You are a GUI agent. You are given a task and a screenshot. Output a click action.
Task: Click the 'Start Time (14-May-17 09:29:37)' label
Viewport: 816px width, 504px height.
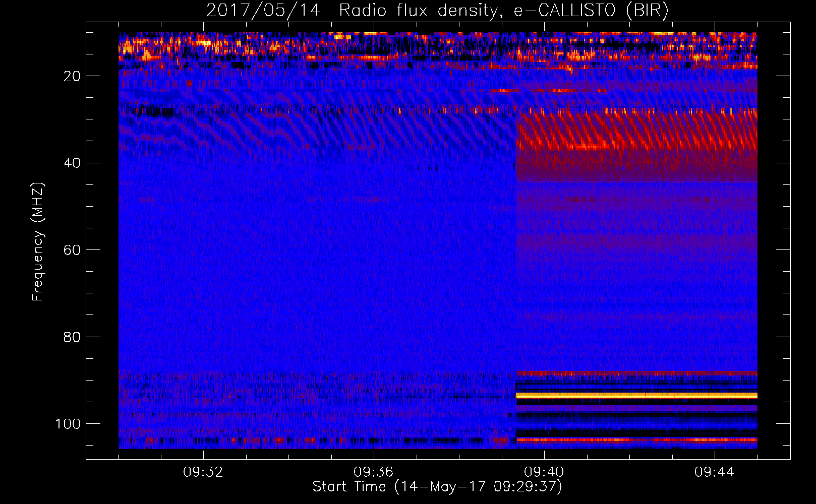[x=437, y=487]
